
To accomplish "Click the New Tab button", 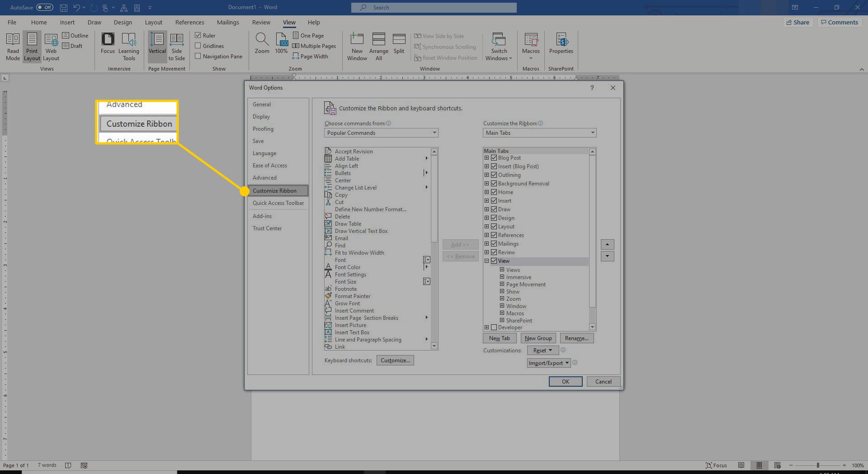I will pos(500,338).
